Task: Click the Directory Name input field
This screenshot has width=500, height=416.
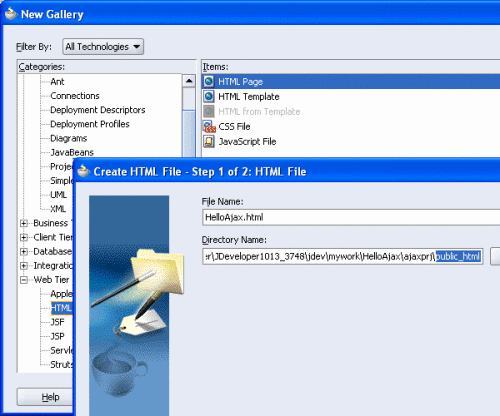Action: point(343,256)
